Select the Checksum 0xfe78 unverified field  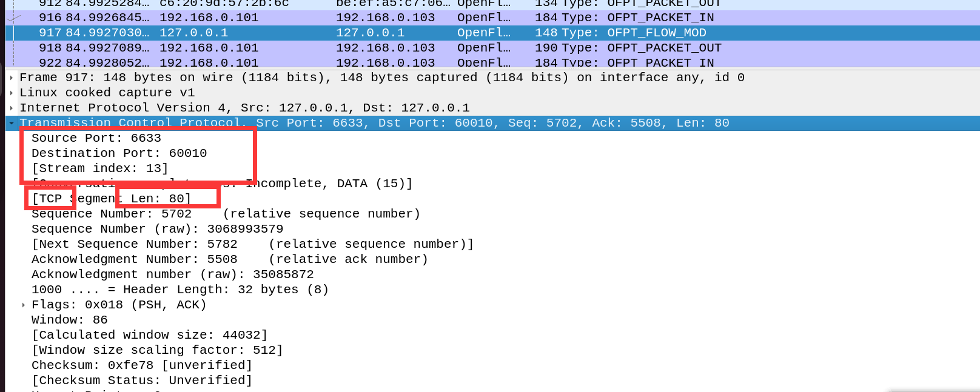(142, 365)
